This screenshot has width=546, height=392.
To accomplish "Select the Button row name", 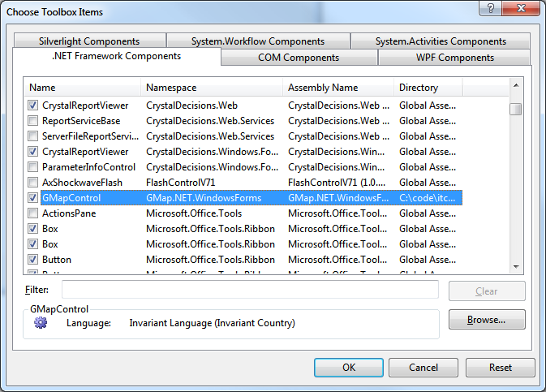I will pyautogui.click(x=57, y=260).
